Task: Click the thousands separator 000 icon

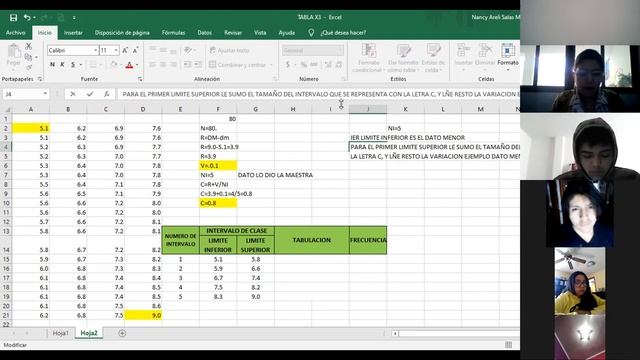Action: pos(314,64)
